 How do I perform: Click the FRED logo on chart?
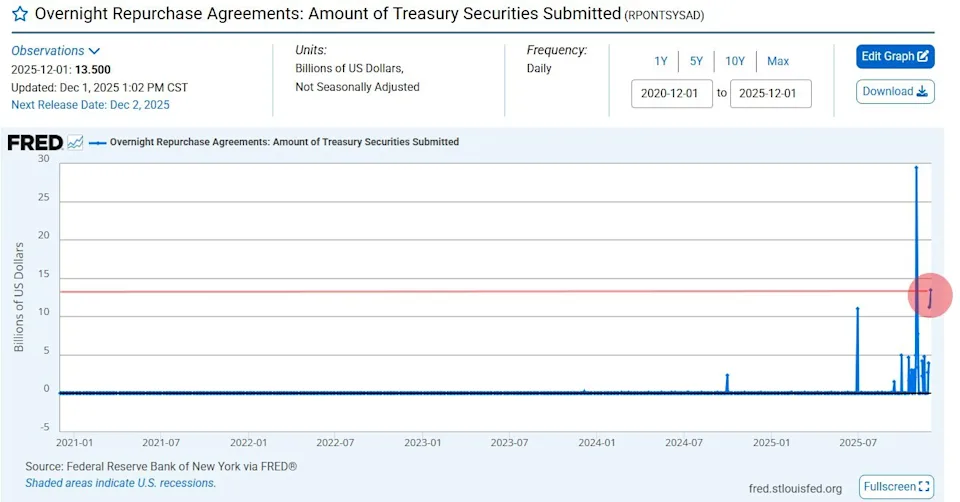click(x=35, y=142)
